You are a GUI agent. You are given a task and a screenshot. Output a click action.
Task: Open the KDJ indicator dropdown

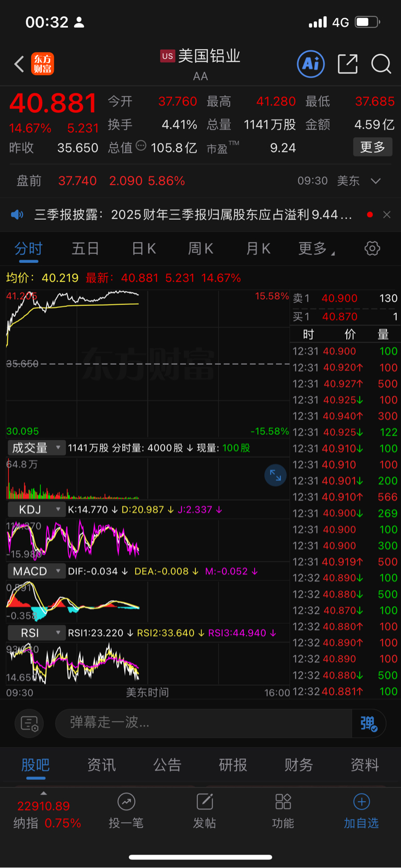pos(36,509)
